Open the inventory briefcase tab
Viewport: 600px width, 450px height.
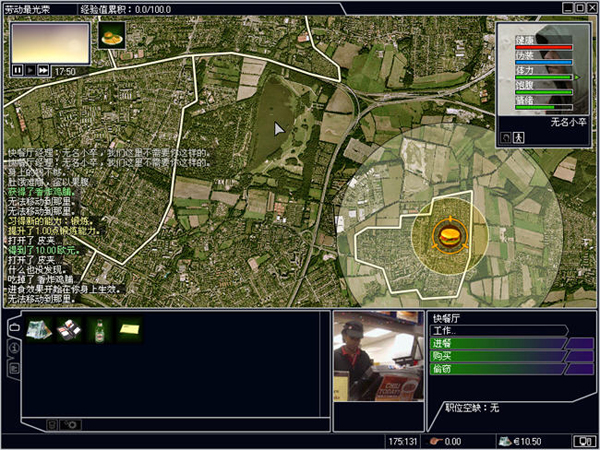click(14, 327)
